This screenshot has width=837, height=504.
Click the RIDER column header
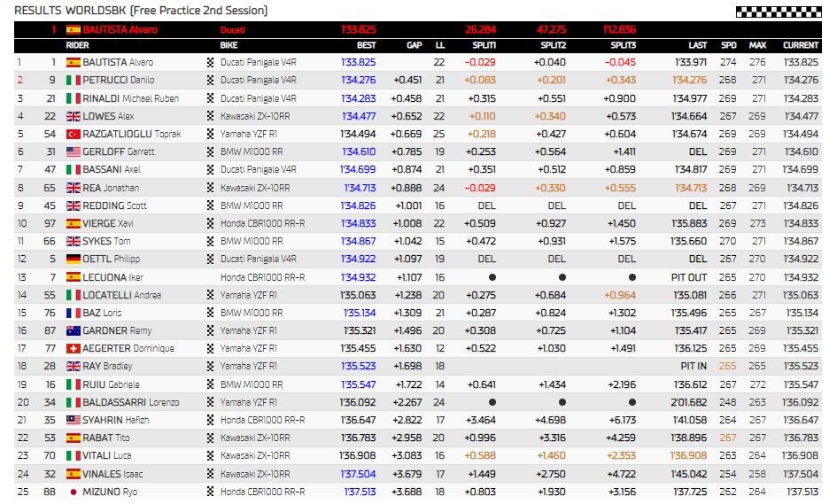pyautogui.click(x=77, y=45)
